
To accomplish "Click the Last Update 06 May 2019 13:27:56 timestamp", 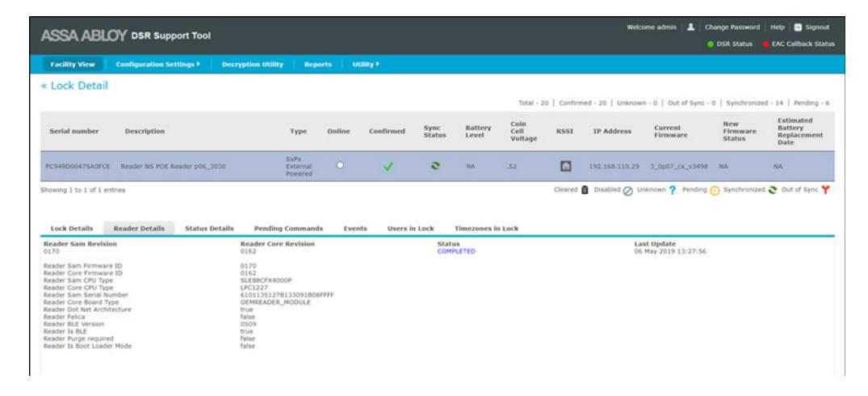I will pyautogui.click(x=670, y=251).
